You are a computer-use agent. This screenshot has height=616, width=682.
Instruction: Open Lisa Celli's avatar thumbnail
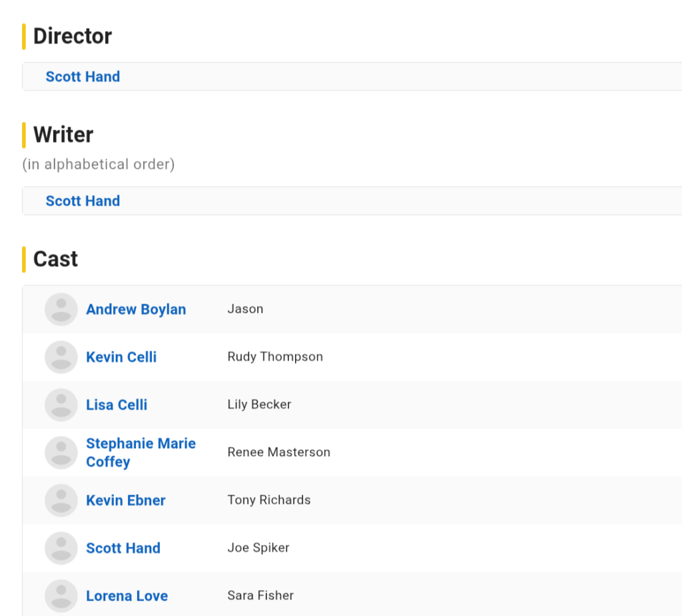click(61, 405)
